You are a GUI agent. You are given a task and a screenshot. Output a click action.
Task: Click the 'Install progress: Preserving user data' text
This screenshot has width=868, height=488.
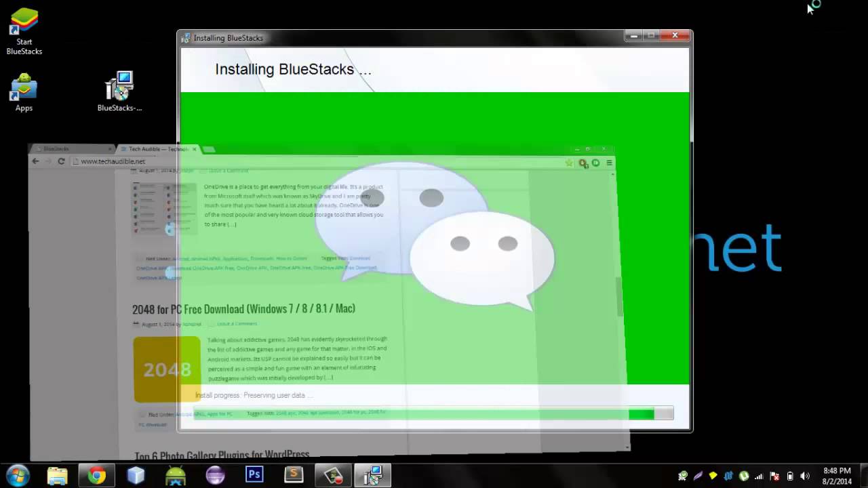[254, 395]
